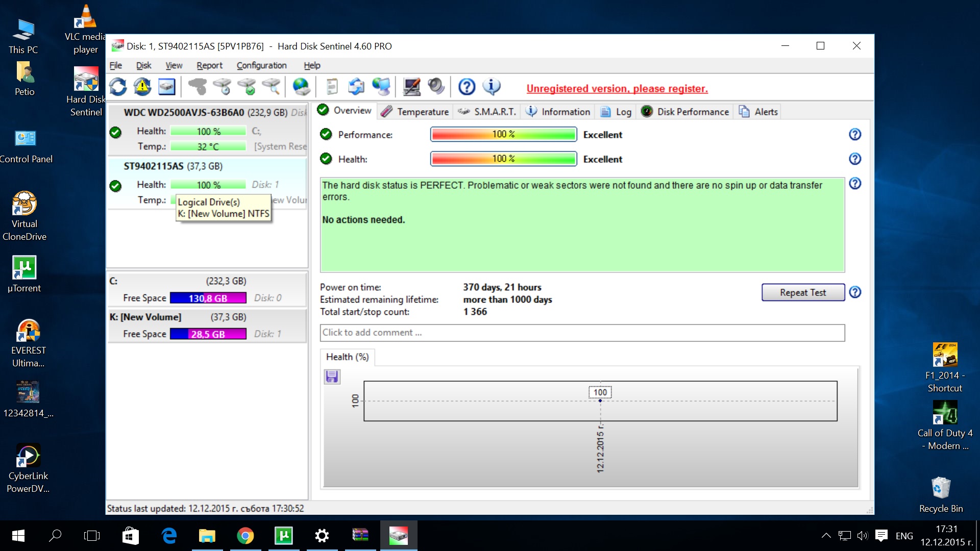The height and width of the screenshot is (551, 980).
Task: Click the globe with disk toolbar icon
Action: (301, 87)
